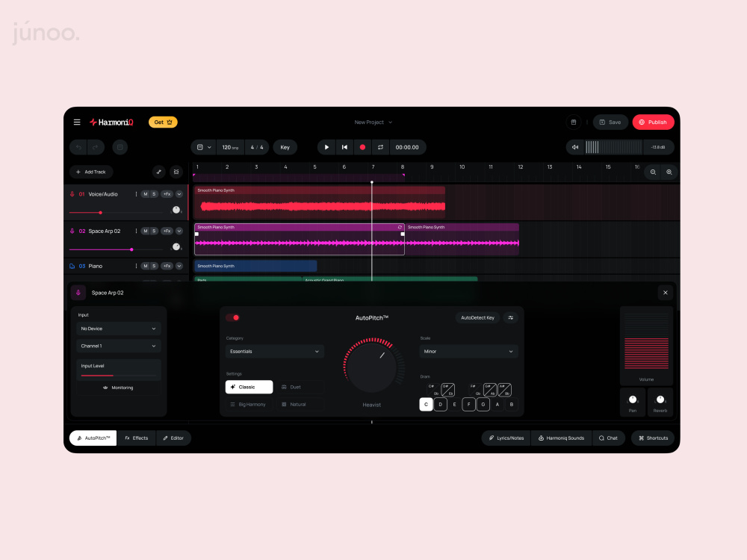Screen dimensions: 747x560
Task: Select the red Voice/Audio audio clip
Action: coord(319,203)
